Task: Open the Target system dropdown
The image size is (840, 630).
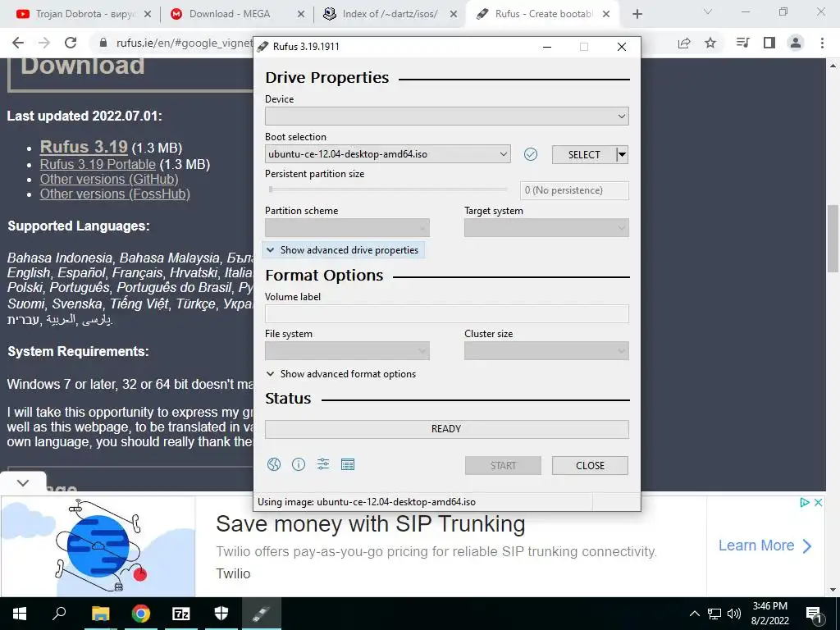Action: [546, 228]
